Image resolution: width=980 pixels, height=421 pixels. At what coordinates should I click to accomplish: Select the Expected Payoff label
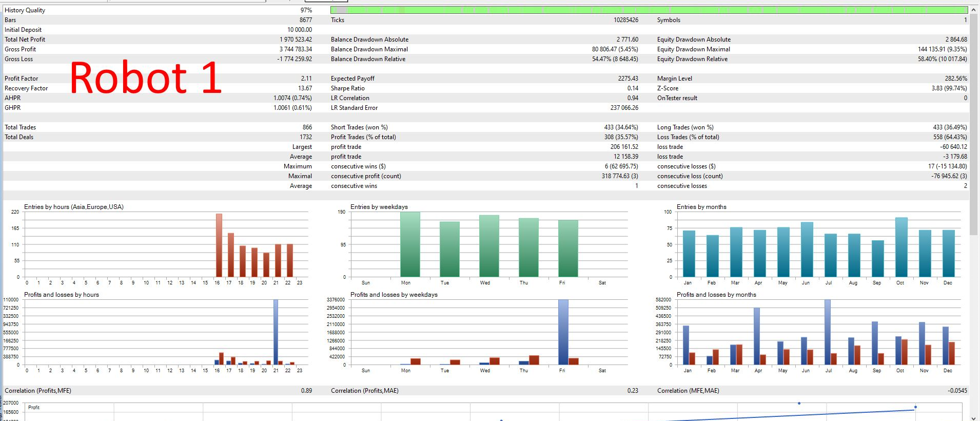(x=352, y=79)
